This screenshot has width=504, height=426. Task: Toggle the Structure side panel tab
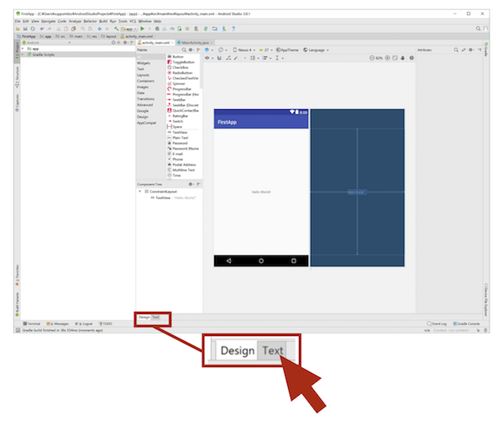(18, 77)
